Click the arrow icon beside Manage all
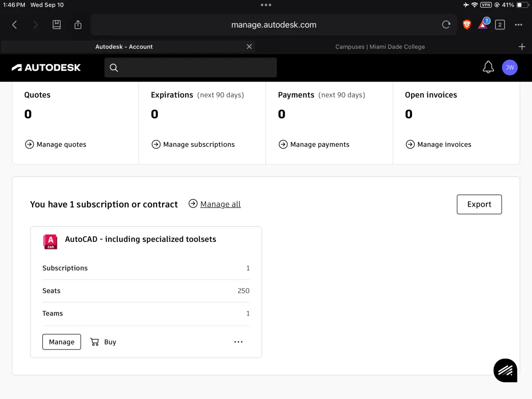This screenshot has height=399, width=532. coord(193,203)
